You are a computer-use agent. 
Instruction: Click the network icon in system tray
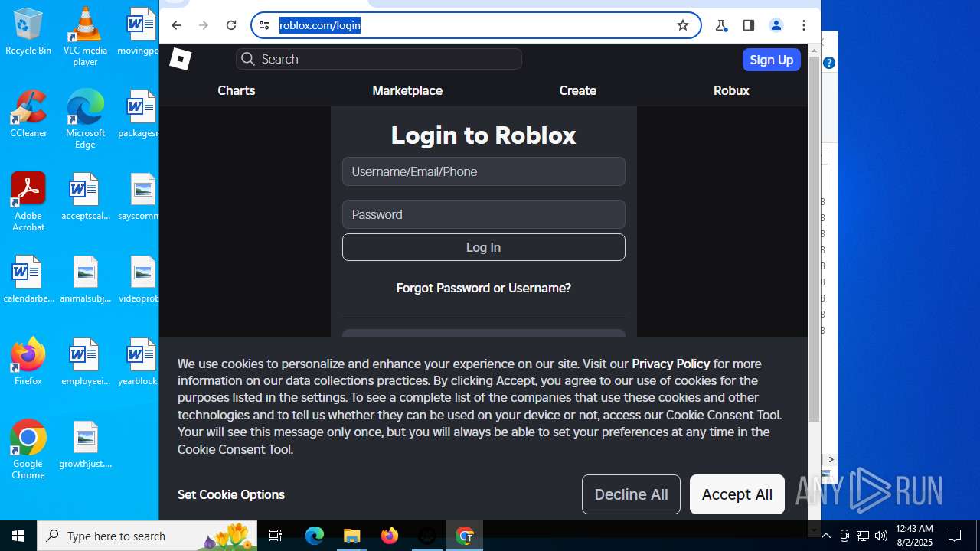[863, 536]
